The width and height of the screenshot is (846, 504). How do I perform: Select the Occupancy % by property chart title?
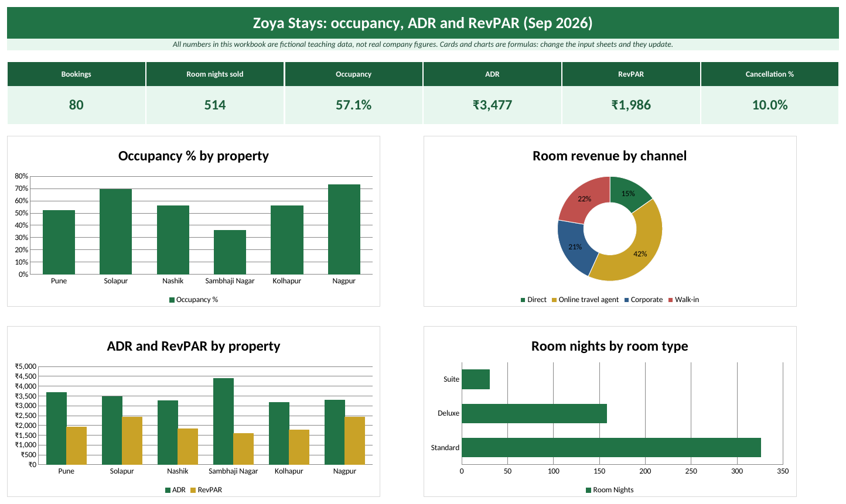click(193, 156)
